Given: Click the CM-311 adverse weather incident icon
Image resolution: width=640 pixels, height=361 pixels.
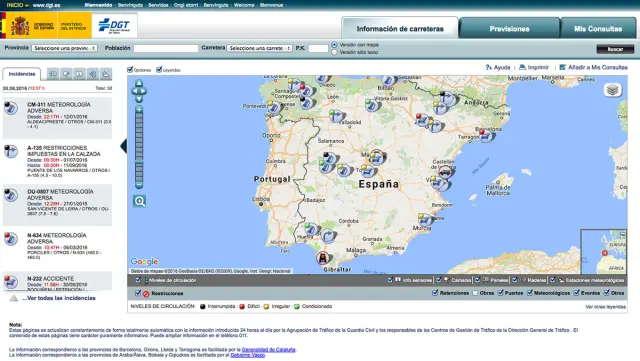Looking at the screenshot, I should point(11,108).
